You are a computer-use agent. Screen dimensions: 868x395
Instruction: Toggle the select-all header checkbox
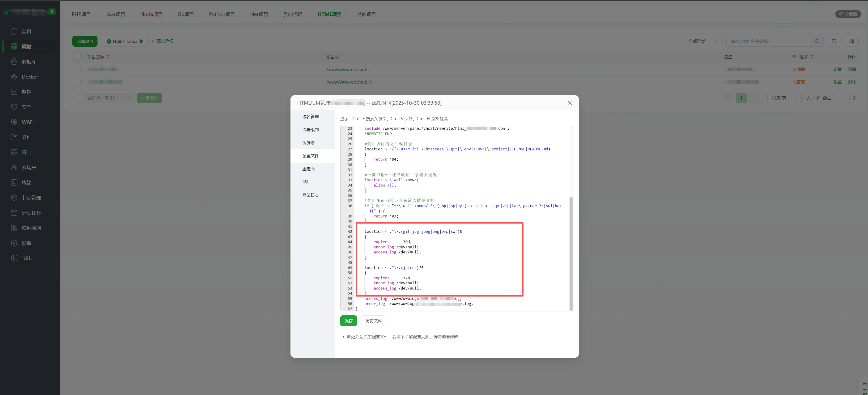tap(78, 57)
